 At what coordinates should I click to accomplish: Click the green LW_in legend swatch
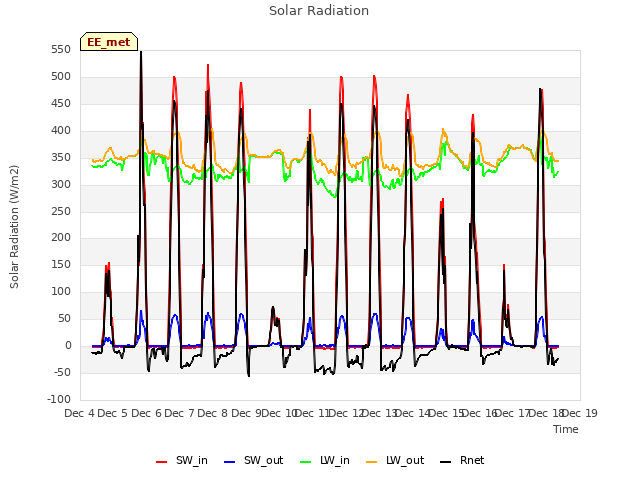(x=306, y=462)
